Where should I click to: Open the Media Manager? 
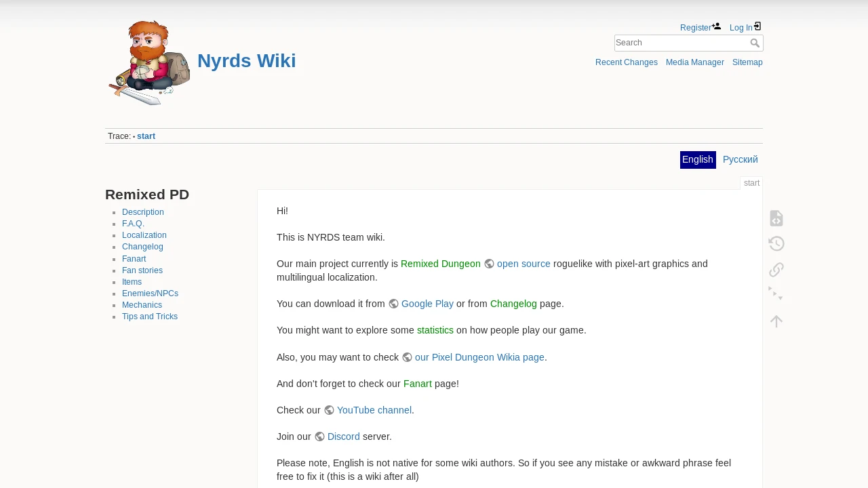pyautogui.click(x=695, y=62)
